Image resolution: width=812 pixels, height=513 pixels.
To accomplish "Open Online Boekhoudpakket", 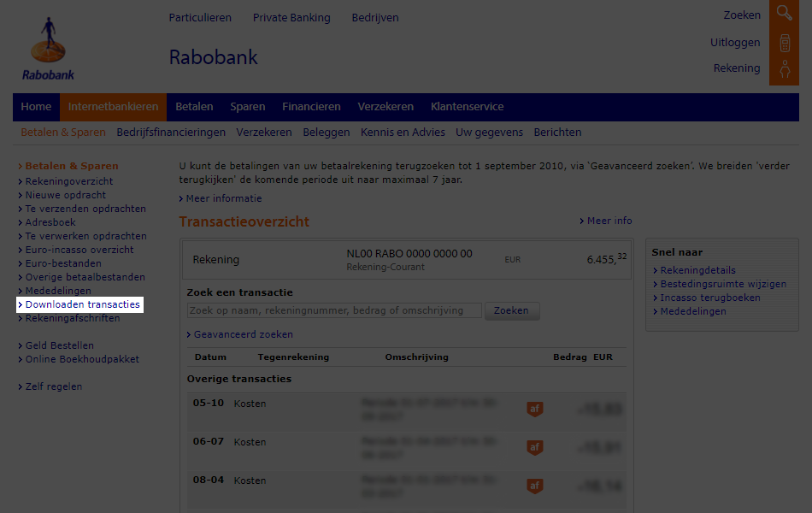I will (x=82, y=359).
